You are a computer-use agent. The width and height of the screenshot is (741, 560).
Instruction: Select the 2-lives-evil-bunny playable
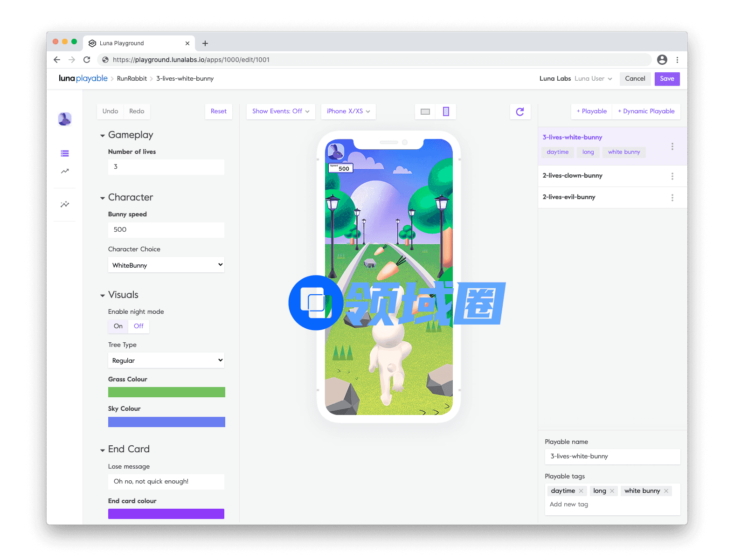pyautogui.click(x=569, y=197)
